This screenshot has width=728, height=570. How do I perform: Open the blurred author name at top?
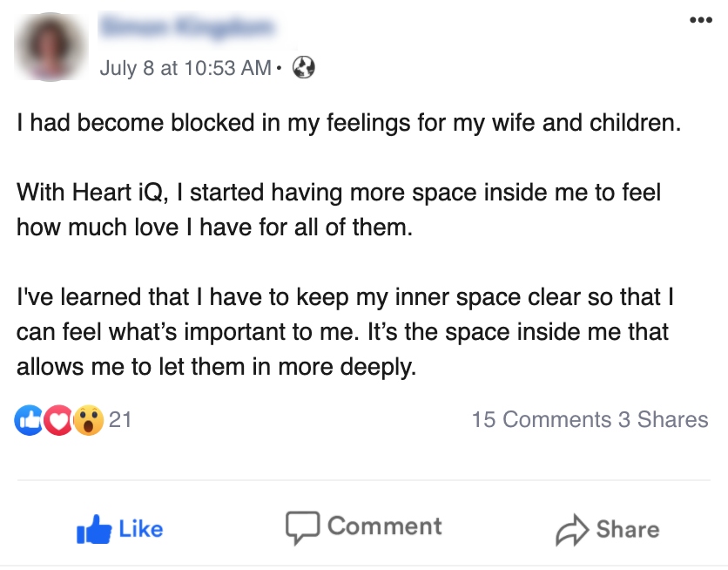[x=188, y=28]
